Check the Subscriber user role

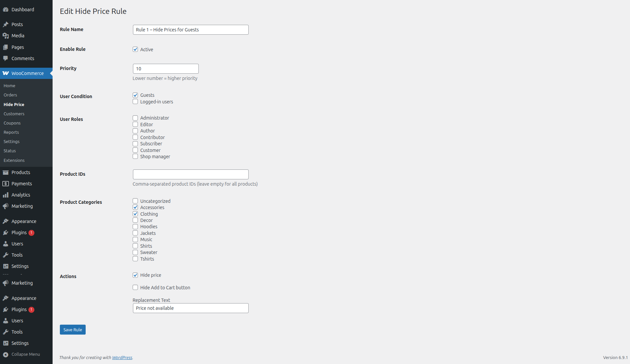click(x=135, y=143)
